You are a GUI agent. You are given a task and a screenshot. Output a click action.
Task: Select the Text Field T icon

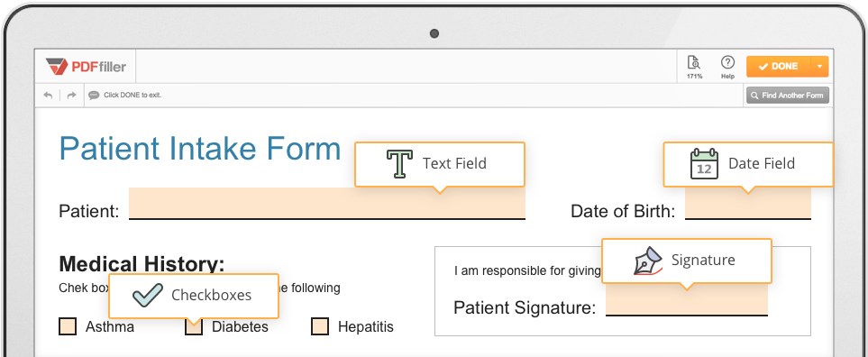coord(399,164)
